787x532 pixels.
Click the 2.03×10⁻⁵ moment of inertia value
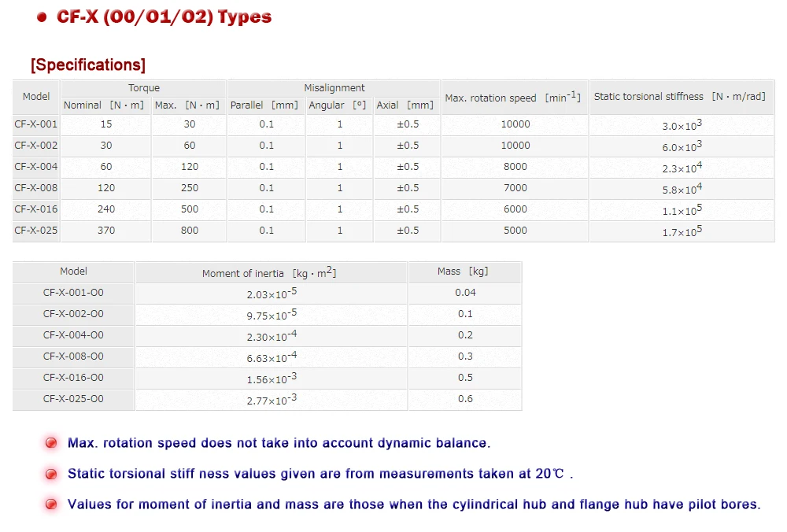(x=272, y=293)
